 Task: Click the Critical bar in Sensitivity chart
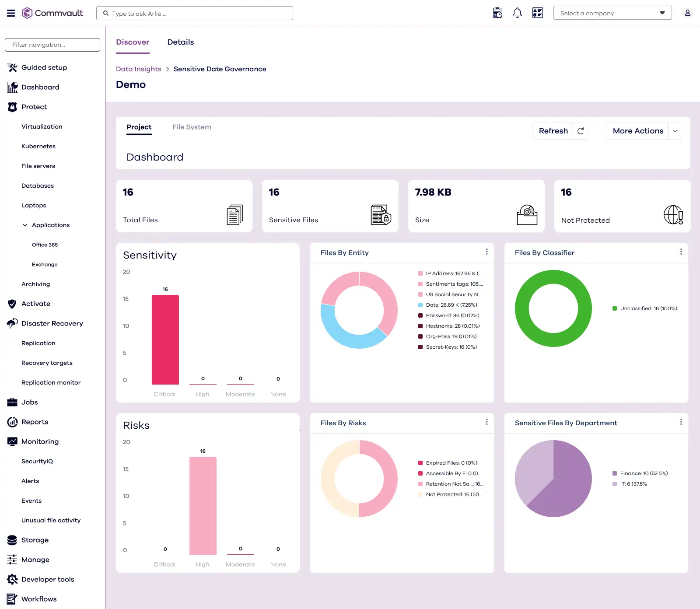pos(165,339)
